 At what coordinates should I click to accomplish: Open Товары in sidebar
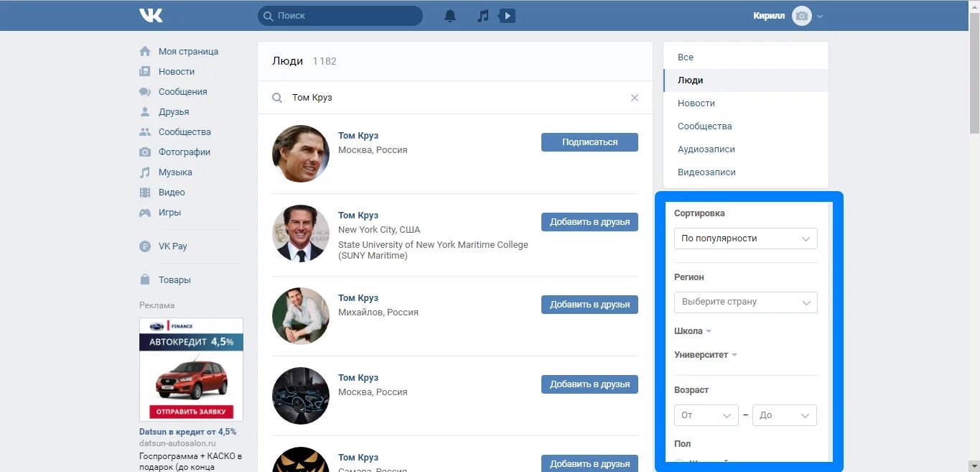[174, 280]
